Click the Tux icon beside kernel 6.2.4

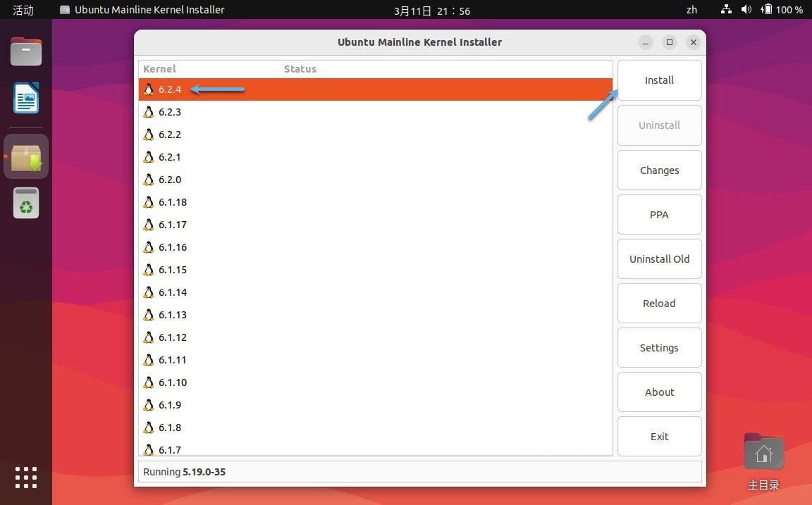point(149,89)
